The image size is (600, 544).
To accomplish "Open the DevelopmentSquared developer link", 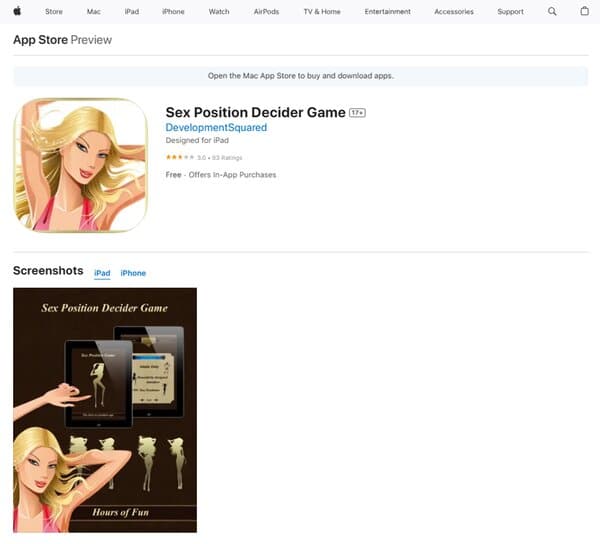I will pyautogui.click(x=216, y=127).
